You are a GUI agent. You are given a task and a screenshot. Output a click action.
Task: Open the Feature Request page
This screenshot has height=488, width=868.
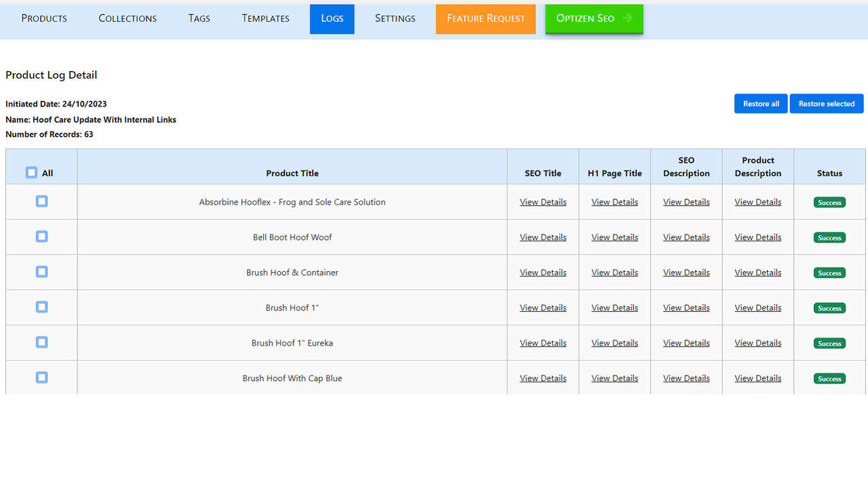pos(486,18)
